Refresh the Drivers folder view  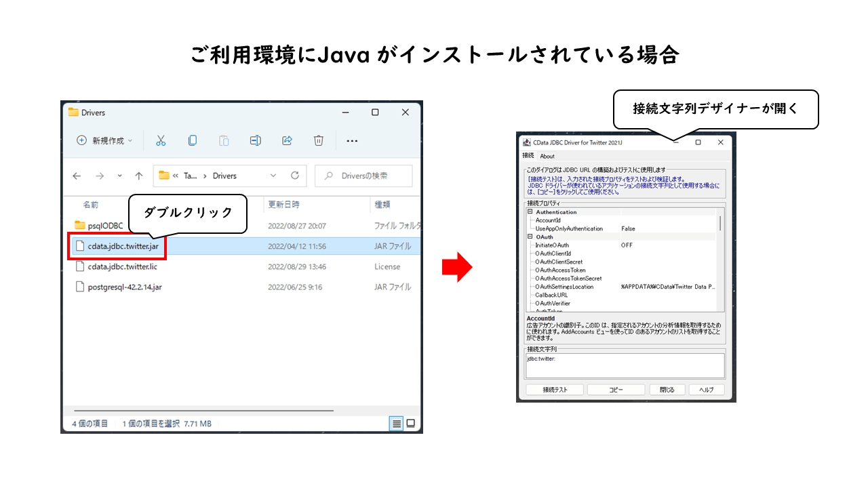click(x=295, y=176)
